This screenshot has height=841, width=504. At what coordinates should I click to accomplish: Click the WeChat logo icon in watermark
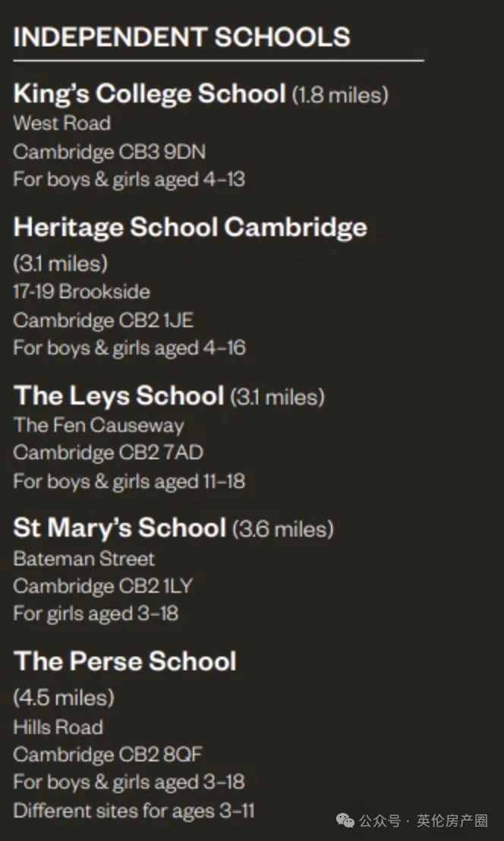point(345,820)
